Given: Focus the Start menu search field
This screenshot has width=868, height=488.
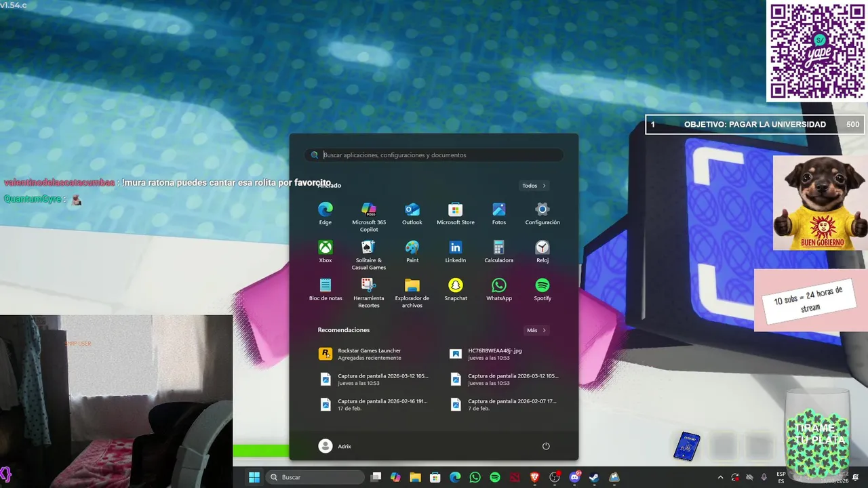Looking at the screenshot, I should (434, 155).
